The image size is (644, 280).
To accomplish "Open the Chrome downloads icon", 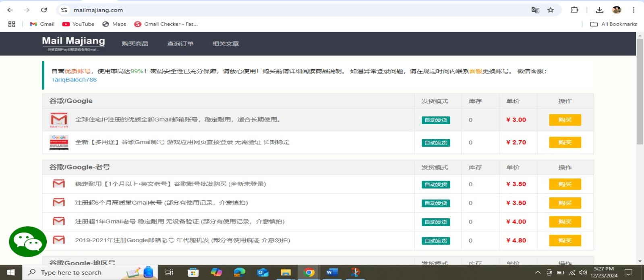I will [599, 10].
